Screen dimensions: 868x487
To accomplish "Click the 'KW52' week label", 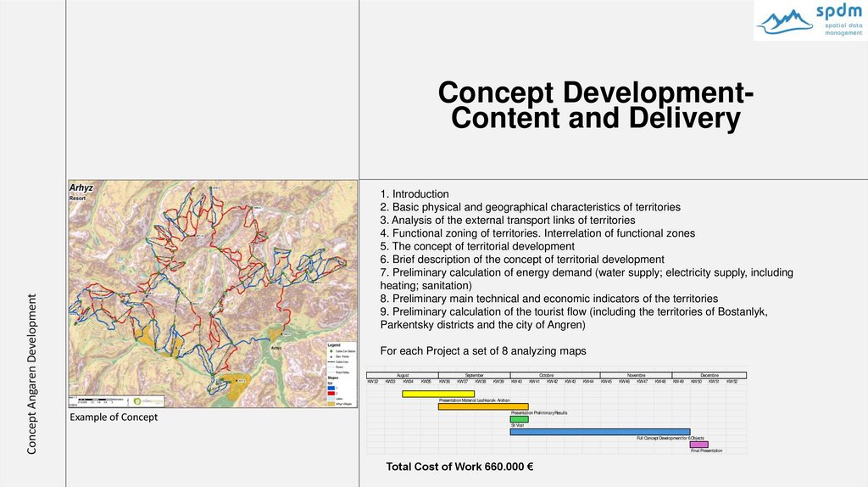I will 732,381.
